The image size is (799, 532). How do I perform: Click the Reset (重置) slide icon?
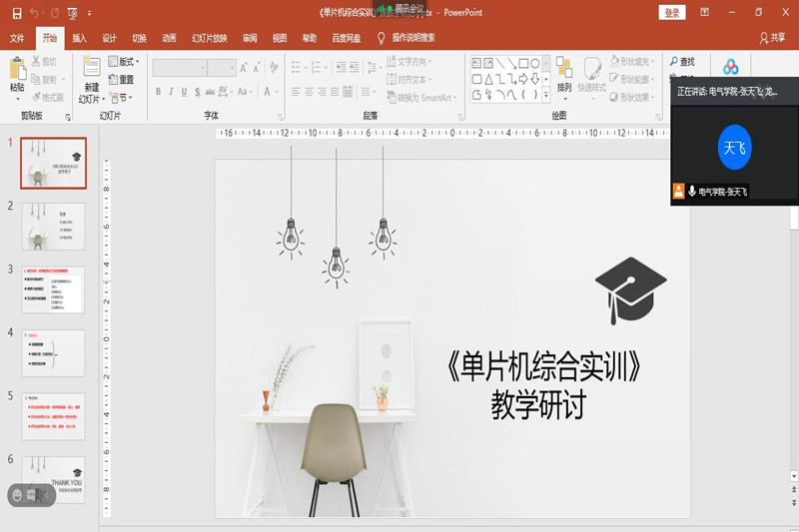120,80
